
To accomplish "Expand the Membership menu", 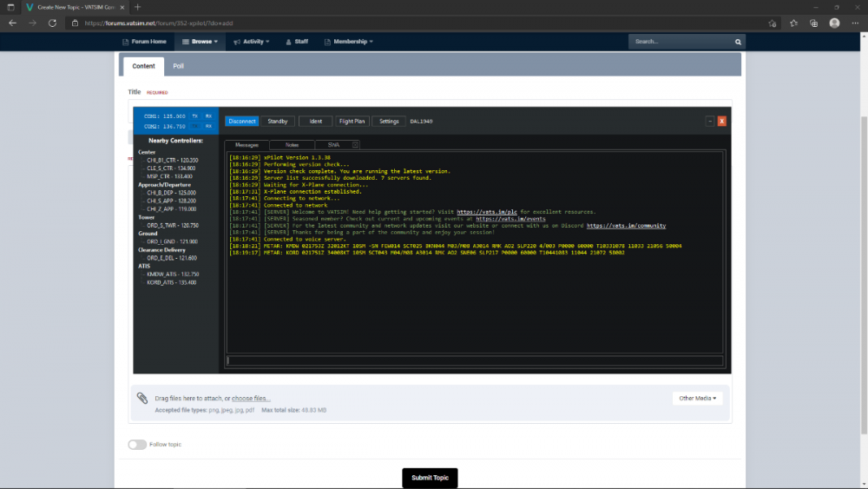I will [x=348, y=42].
